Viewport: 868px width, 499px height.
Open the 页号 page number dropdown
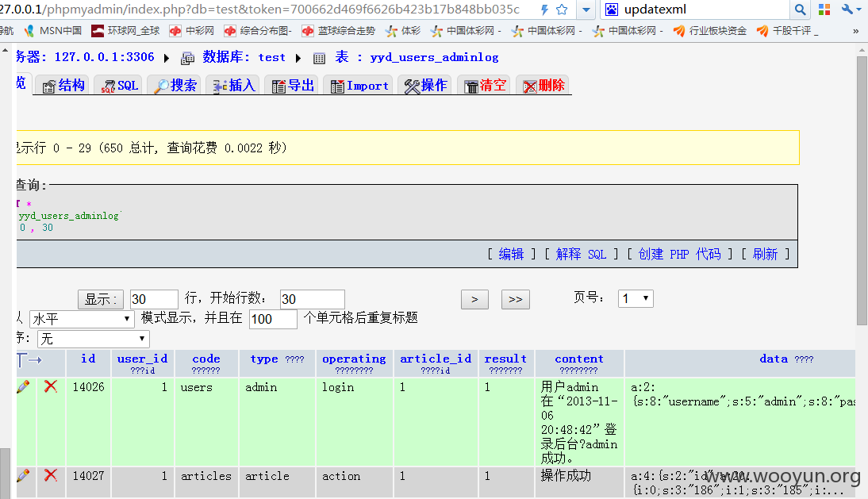[636, 299]
